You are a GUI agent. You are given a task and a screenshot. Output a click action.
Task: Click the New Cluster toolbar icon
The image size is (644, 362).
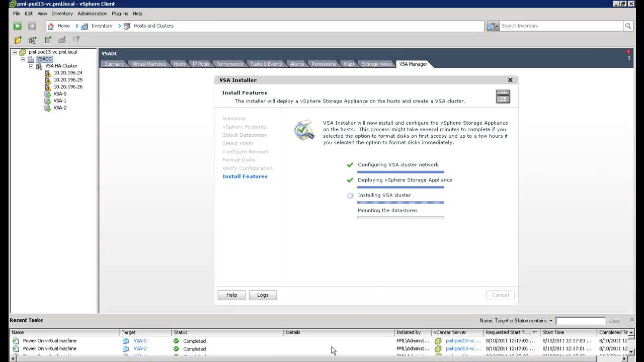pos(33,40)
